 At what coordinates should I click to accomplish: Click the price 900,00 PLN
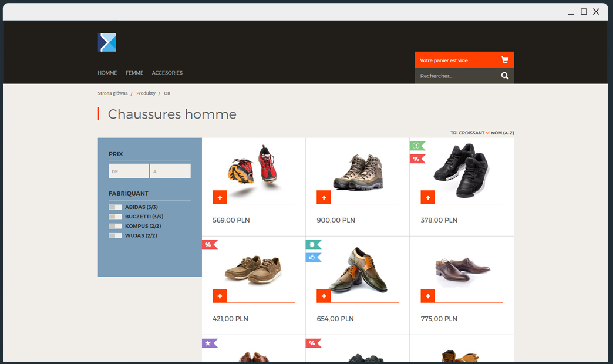coord(336,220)
